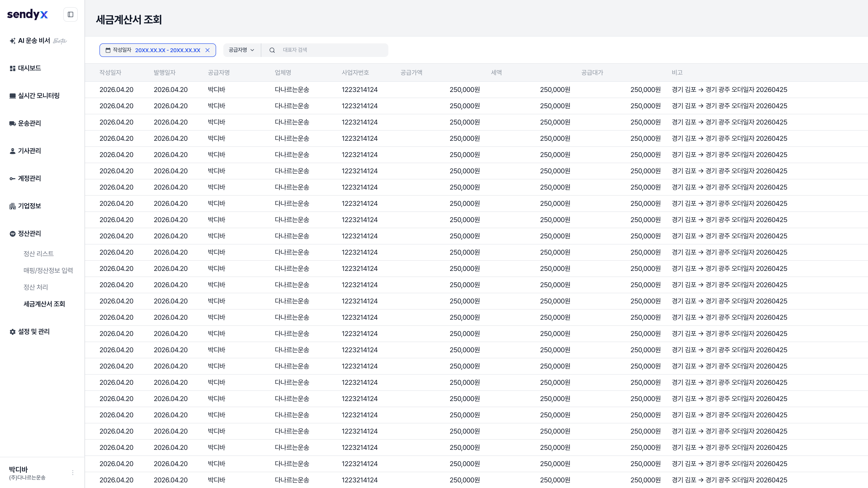Click the first row's 비고 route text
This screenshot has width=868, height=488.
point(729,90)
